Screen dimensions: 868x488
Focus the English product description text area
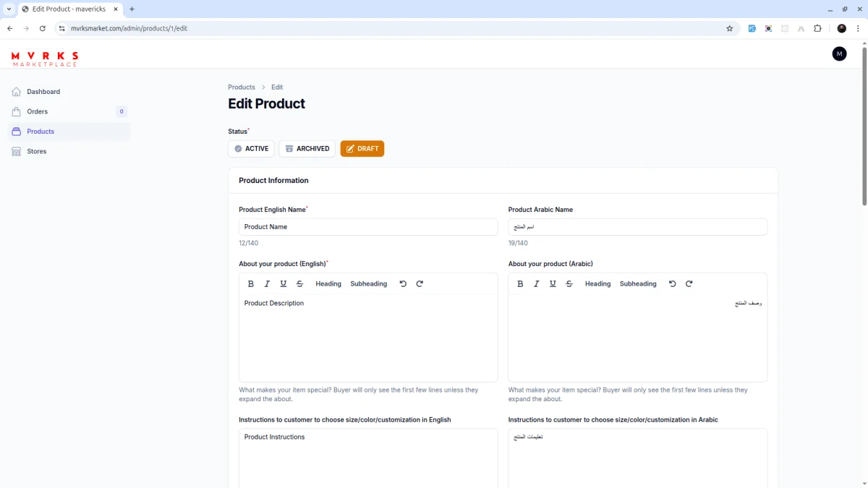click(368, 338)
